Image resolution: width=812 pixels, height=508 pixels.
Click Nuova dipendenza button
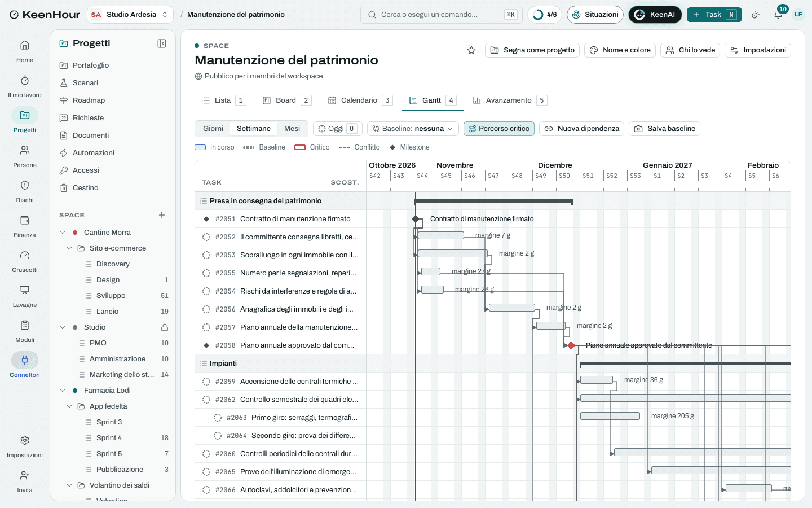[581, 129]
